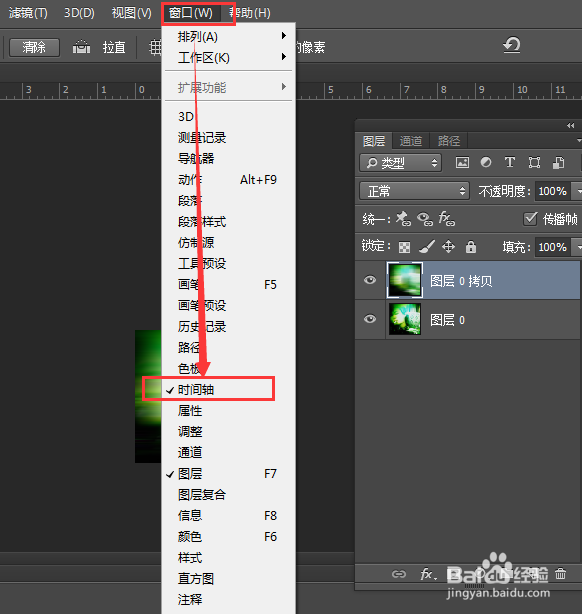Hide the 图层 0 拷贝 layer

[x=369, y=280]
